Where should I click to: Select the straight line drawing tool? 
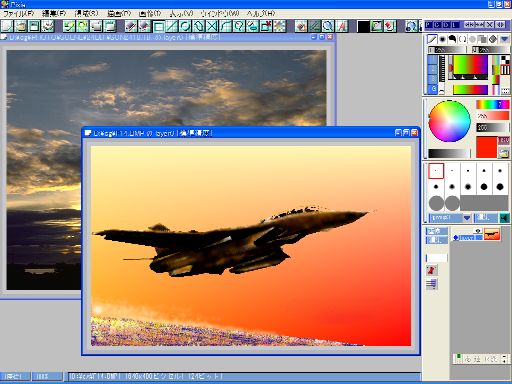click(x=172, y=26)
